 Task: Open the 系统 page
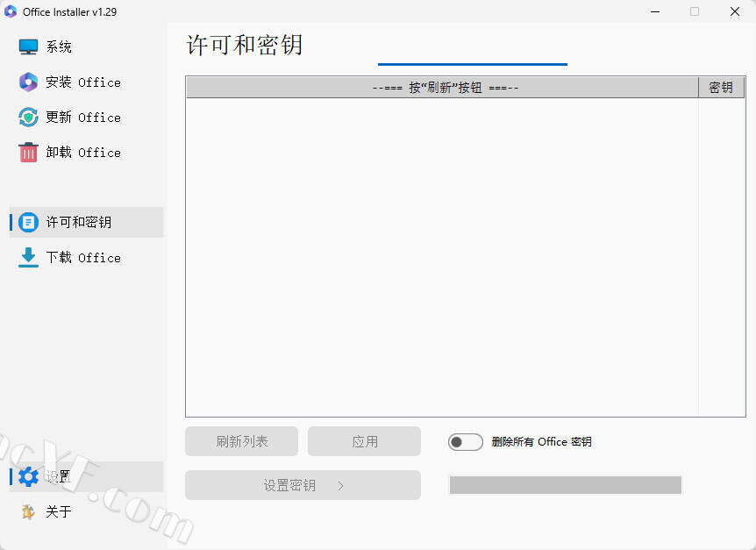59,46
